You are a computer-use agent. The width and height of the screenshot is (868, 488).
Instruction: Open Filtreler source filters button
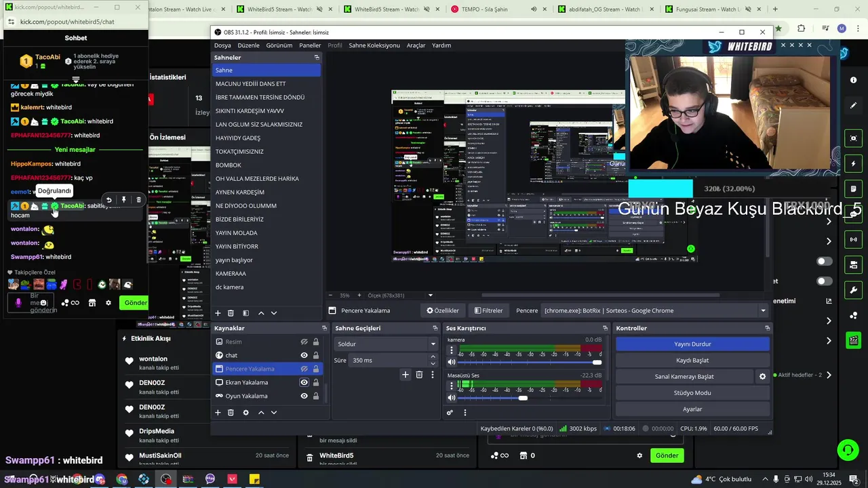click(488, 310)
